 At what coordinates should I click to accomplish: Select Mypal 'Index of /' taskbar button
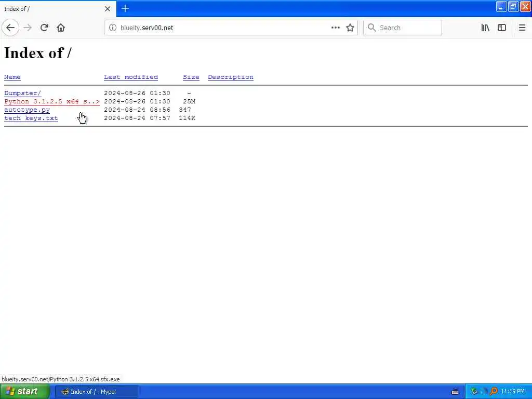coord(96,392)
